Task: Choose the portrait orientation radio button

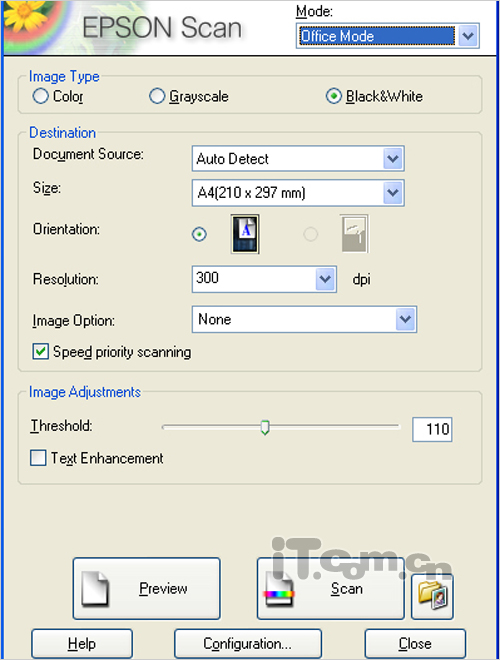Action: pos(199,234)
